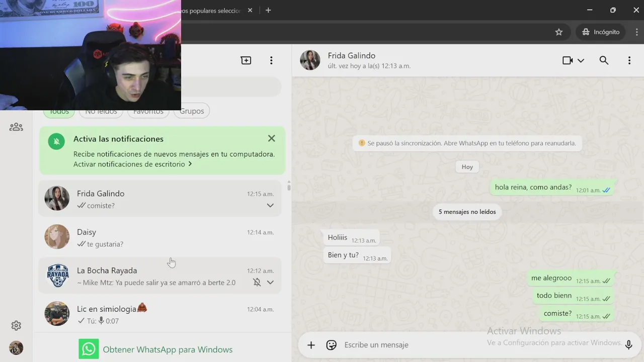Play the 0:07 voice message preview
The image size is (644, 362).
pos(109,321)
